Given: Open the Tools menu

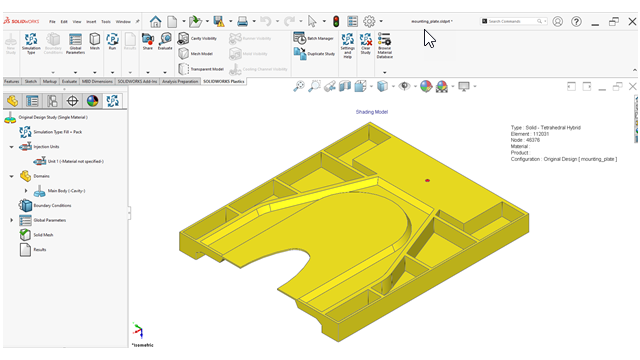Looking at the screenshot, I should [x=106, y=22].
